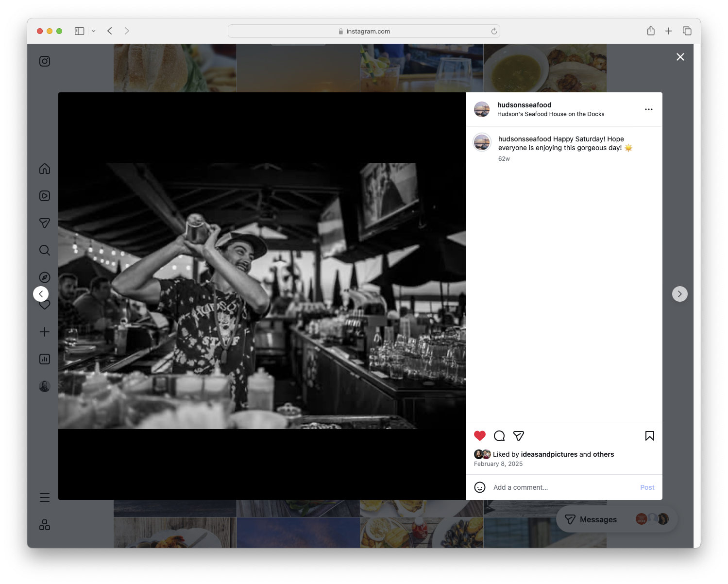Toggle the Safari sidebar
The image size is (728, 584).
79,31
